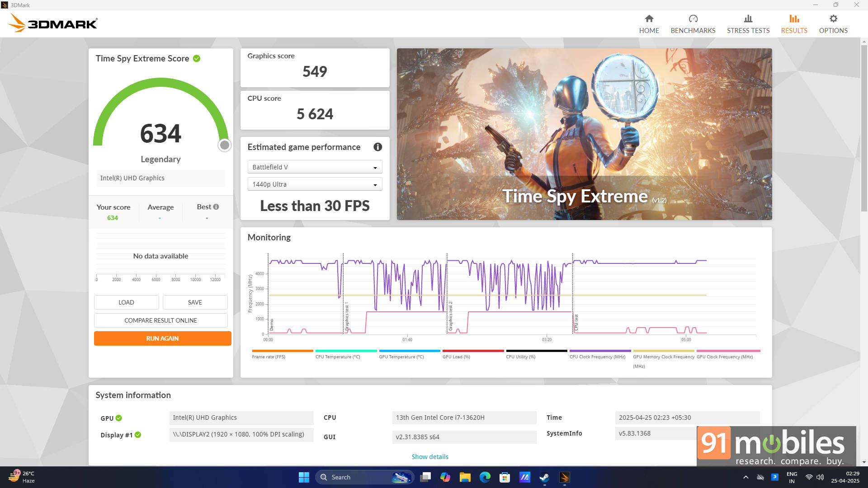Toggle GPU Clock Frequency legend series
Screen dimensions: 868x488
pyautogui.click(x=728, y=354)
